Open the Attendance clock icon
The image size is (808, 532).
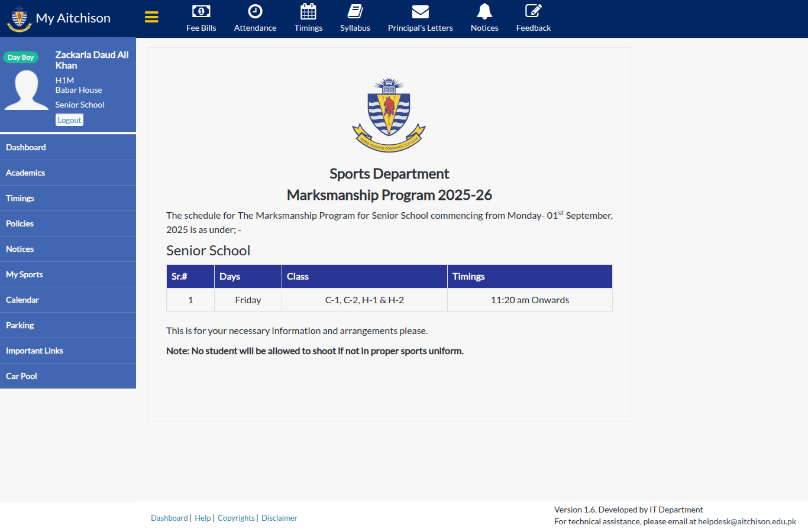point(255,11)
